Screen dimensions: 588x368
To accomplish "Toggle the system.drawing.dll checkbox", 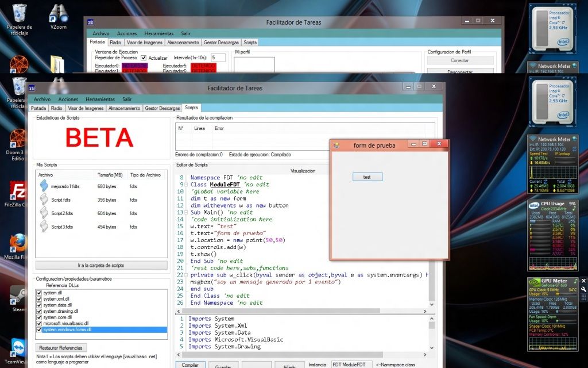I will [39, 311].
